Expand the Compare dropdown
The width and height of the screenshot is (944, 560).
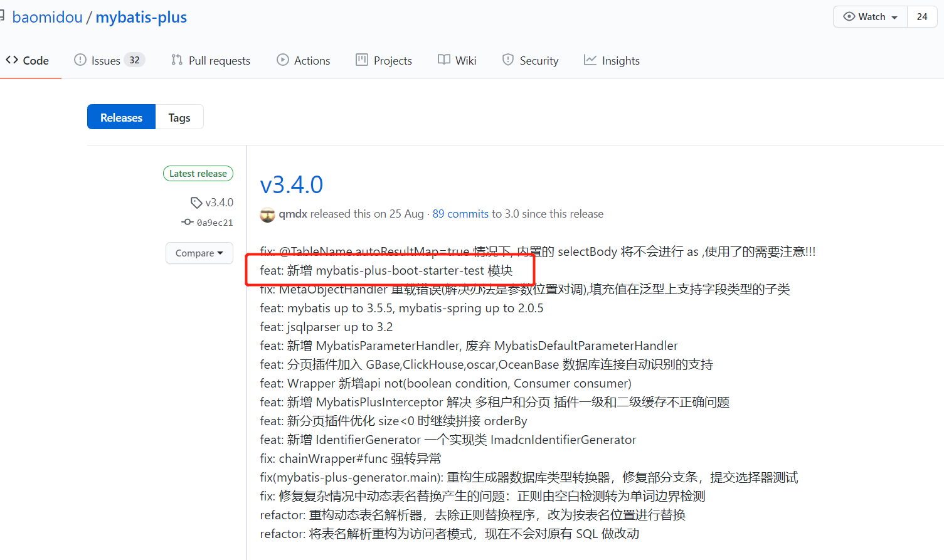pyautogui.click(x=199, y=253)
